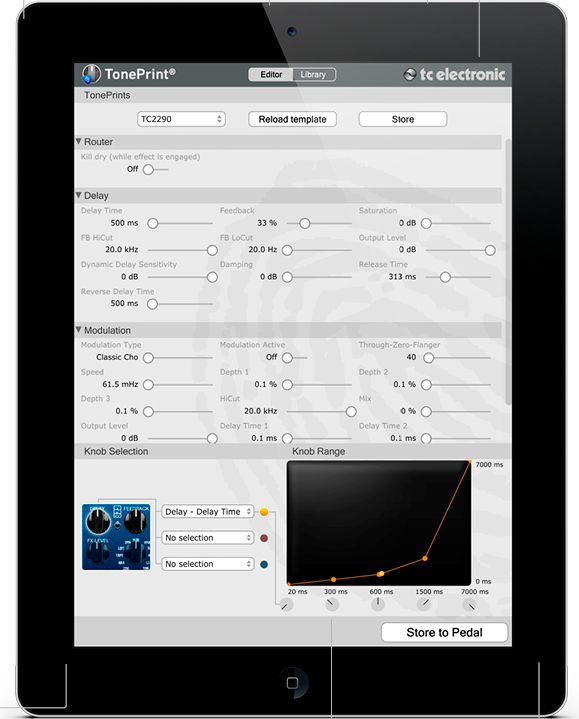Click the Feedback slider handle
This screenshot has height=719, width=579.
point(305,223)
